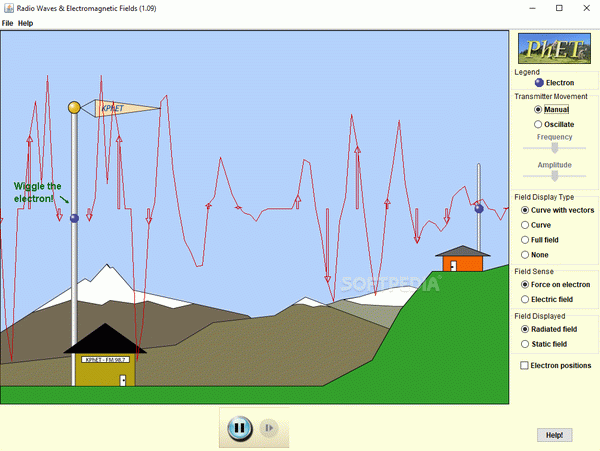Click the KPhET FM 98.7 station sign

pyautogui.click(x=105, y=358)
